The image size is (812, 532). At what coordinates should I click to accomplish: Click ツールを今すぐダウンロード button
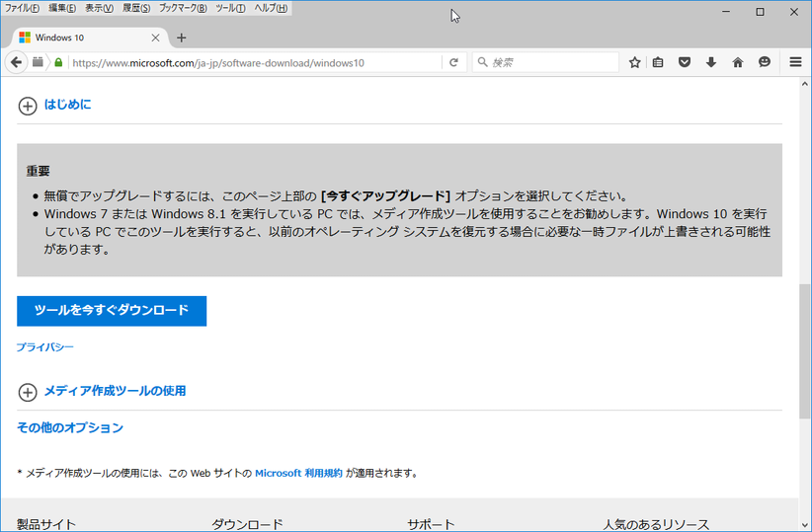pos(112,311)
